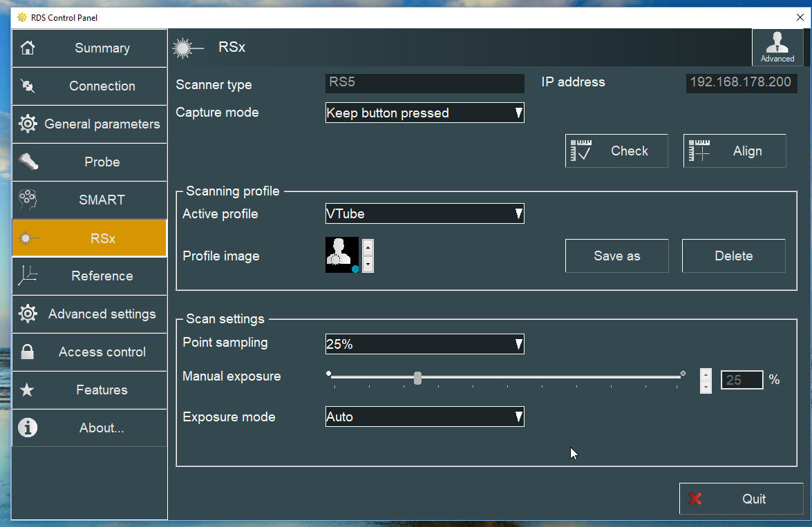Open the Point sampling dropdown

[424, 344]
